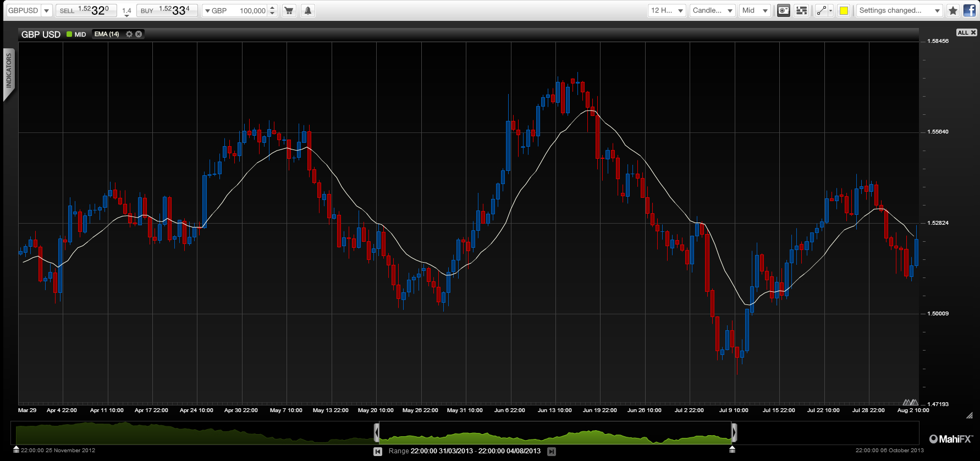The width and height of the screenshot is (980, 461).
Task: Click the Facebook share icon
Action: [x=970, y=10]
